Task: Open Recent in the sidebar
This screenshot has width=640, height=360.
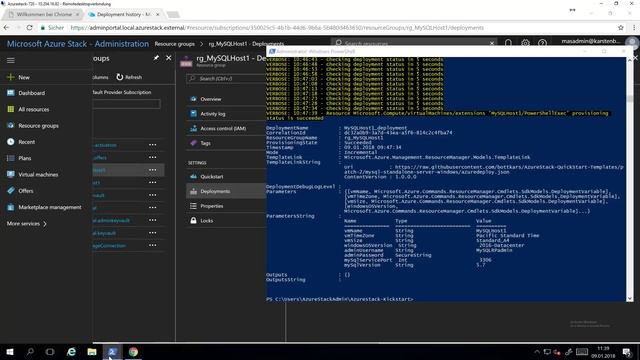Action: coord(27,142)
